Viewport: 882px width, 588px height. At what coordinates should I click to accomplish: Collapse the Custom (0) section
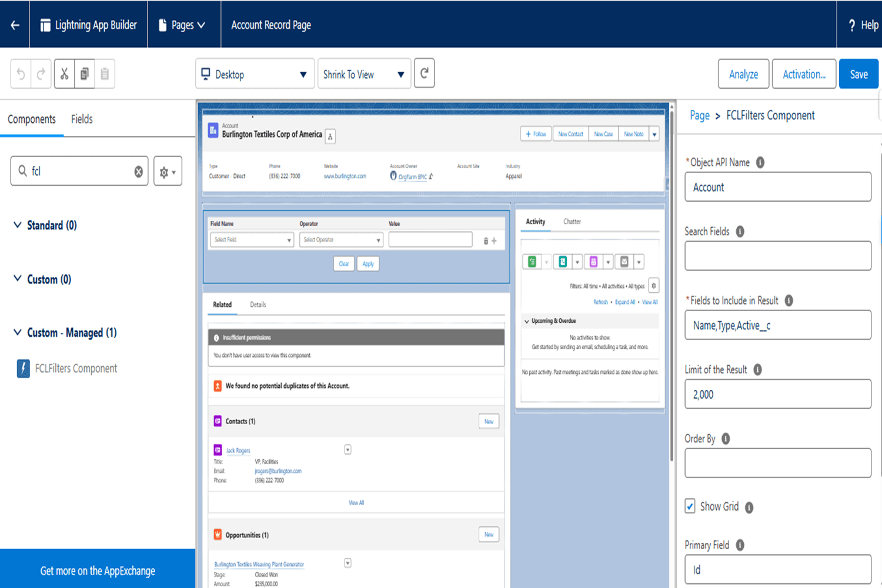click(x=18, y=279)
